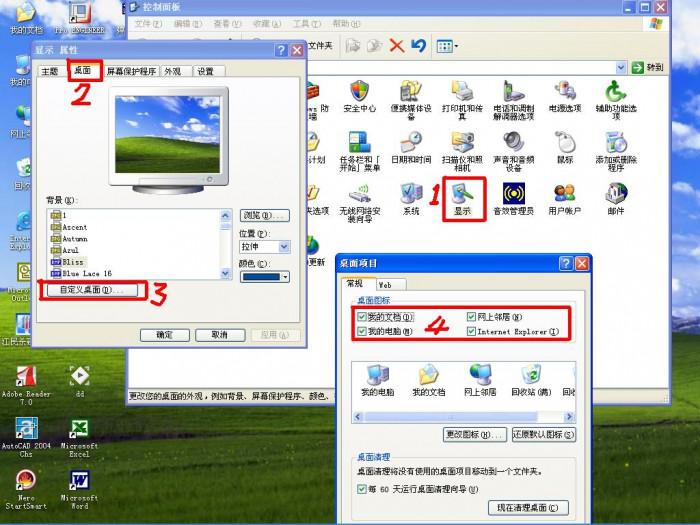
Task: Open 日期和时间 date and time icon
Action: 411,147
